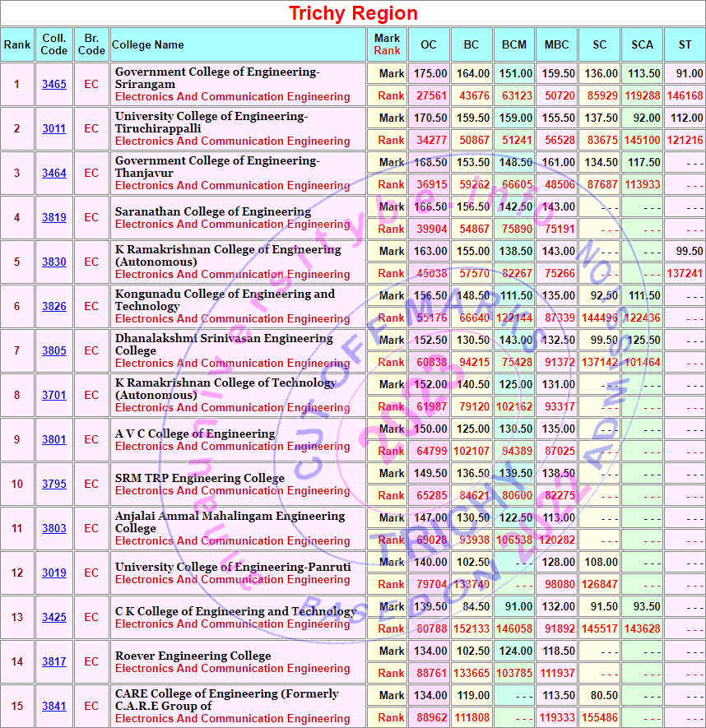Click the OC column header
This screenshot has width=706, height=728.
coord(429,44)
